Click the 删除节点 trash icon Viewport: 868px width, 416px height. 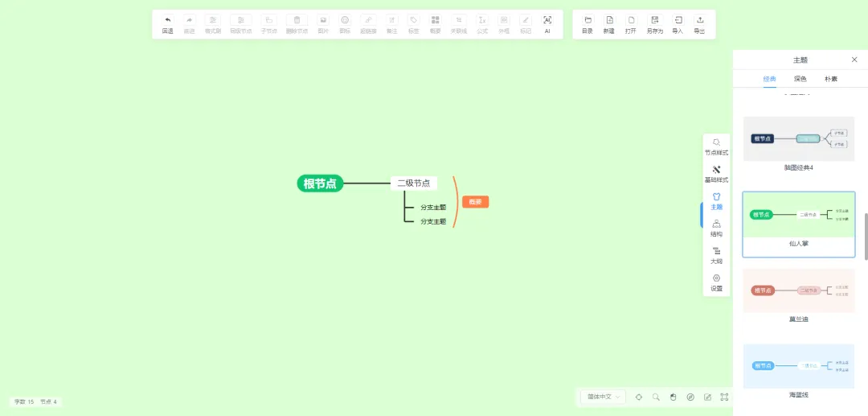pos(297,20)
